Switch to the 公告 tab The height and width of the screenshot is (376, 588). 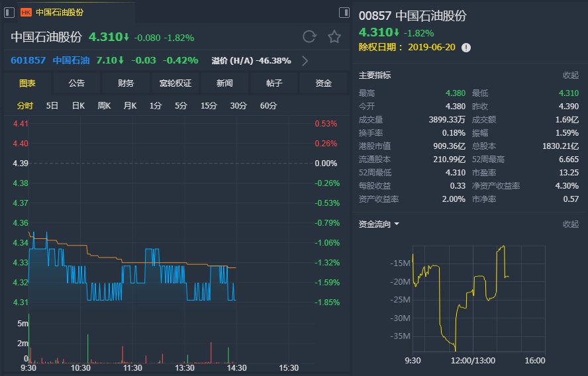[x=77, y=83]
